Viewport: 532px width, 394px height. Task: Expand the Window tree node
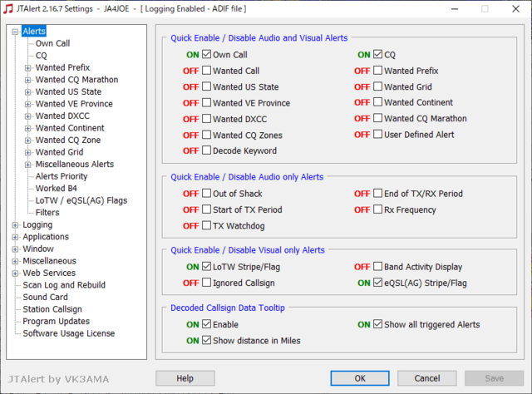coord(15,249)
